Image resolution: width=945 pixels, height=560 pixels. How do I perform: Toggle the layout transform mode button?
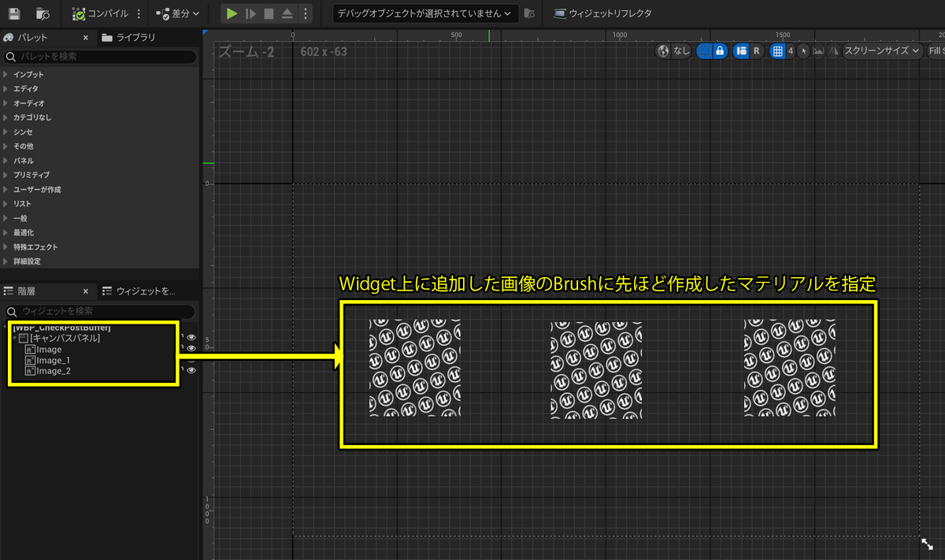[740, 50]
